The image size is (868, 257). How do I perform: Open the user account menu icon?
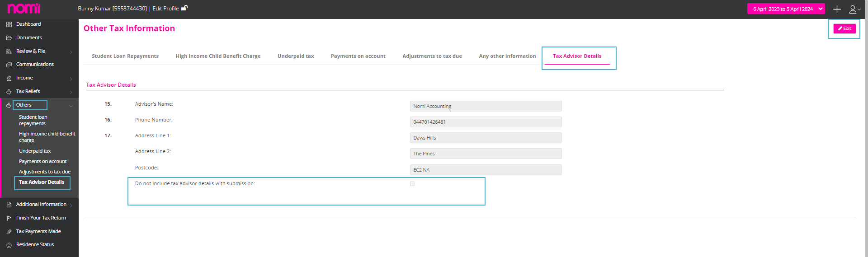[854, 9]
